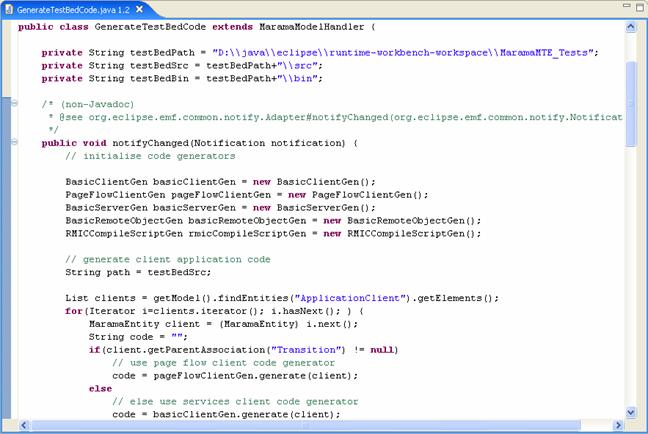Click the basicClientGen.generate(client) call
Screen dimensions: 648x434
(x=243, y=414)
